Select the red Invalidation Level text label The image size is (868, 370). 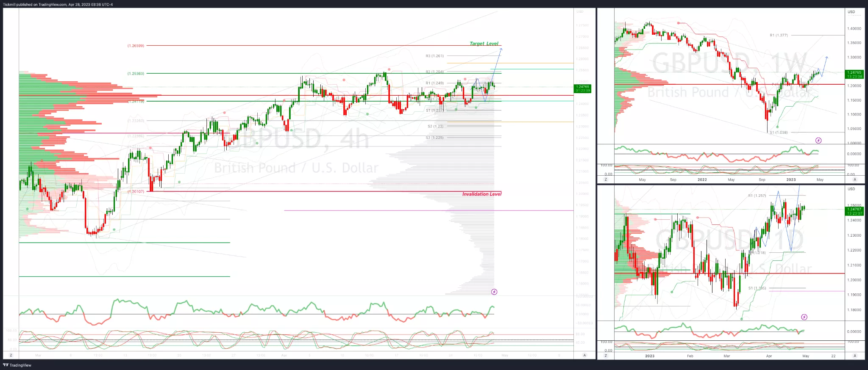481,194
